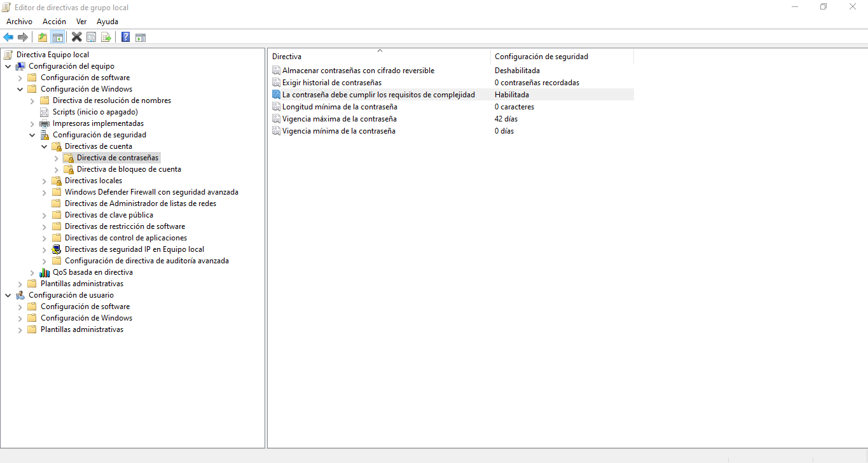Image resolution: width=868 pixels, height=463 pixels.
Task: Click the Export list toolbar icon
Action: [x=106, y=38]
